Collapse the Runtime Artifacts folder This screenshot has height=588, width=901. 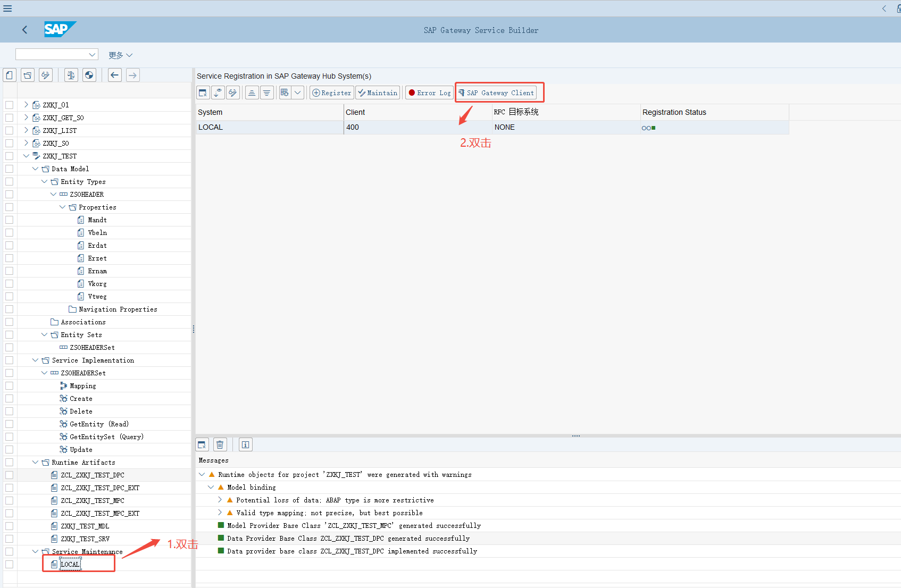(x=35, y=463)
